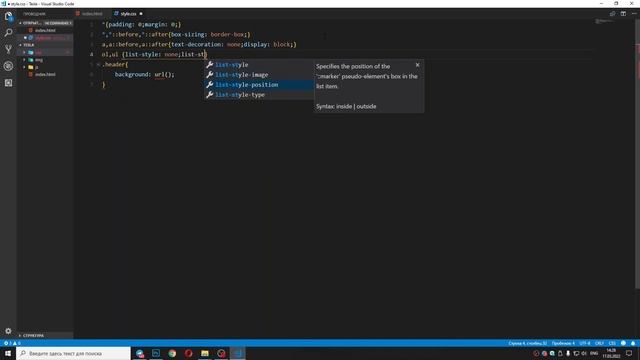Viewport: 640px width, 360px height.
Task: Click the unsaved dot on style.css tab
Action: 141,14
